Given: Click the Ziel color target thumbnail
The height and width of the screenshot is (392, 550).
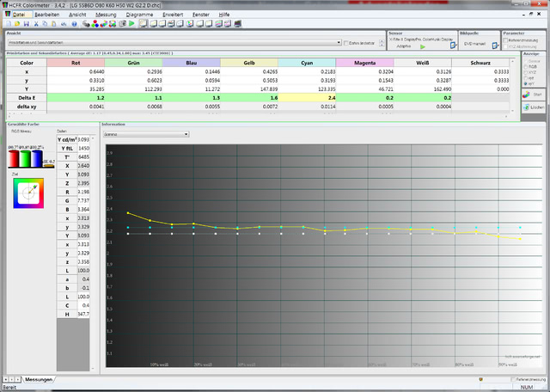Looking at the screenshot, I should click(x=28, y=193).
